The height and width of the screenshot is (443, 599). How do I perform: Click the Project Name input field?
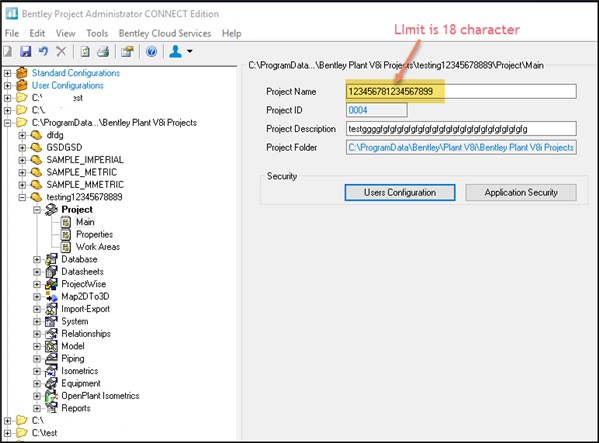(461, 92)
